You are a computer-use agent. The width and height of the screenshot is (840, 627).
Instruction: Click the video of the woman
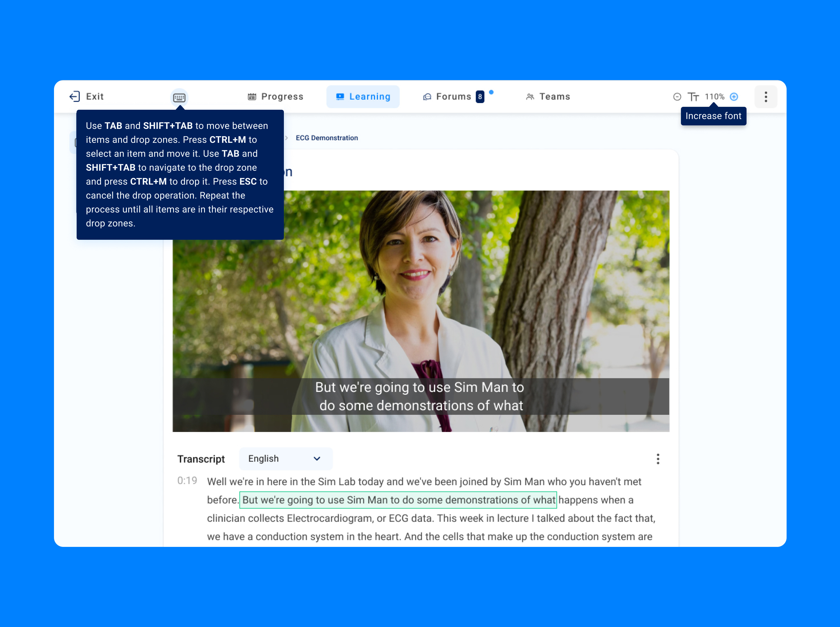click(x=421, y=311)
